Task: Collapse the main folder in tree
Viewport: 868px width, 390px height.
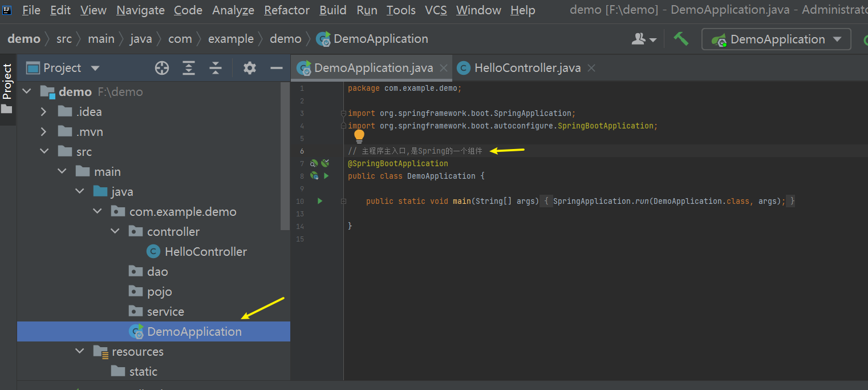Action: [62, 172]
